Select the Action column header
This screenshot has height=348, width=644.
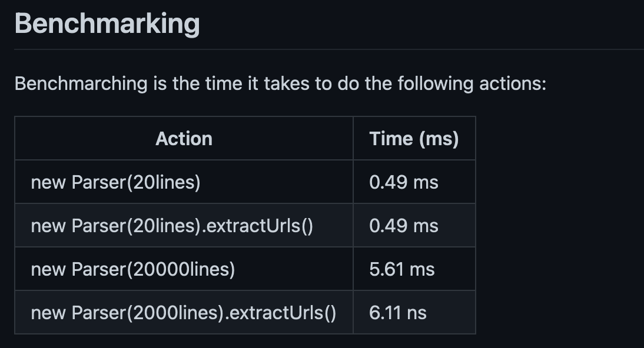pyautogui.click(x=184, y=139)
